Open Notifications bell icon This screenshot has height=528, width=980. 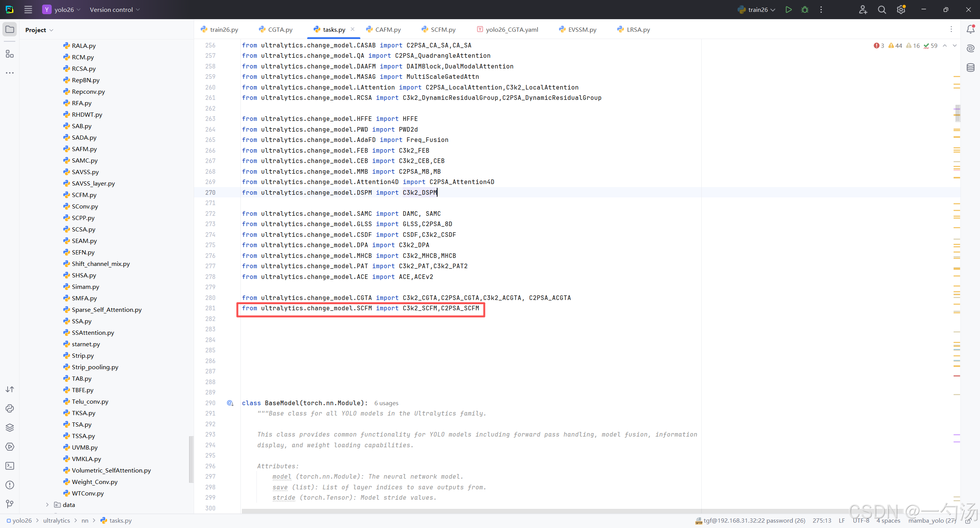coord(970,29)
